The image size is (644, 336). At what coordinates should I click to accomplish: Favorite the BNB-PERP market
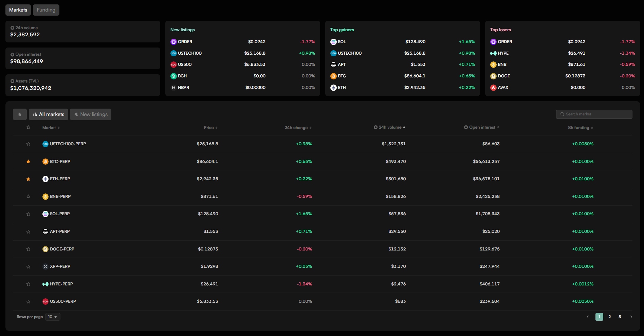pos(28,197)
